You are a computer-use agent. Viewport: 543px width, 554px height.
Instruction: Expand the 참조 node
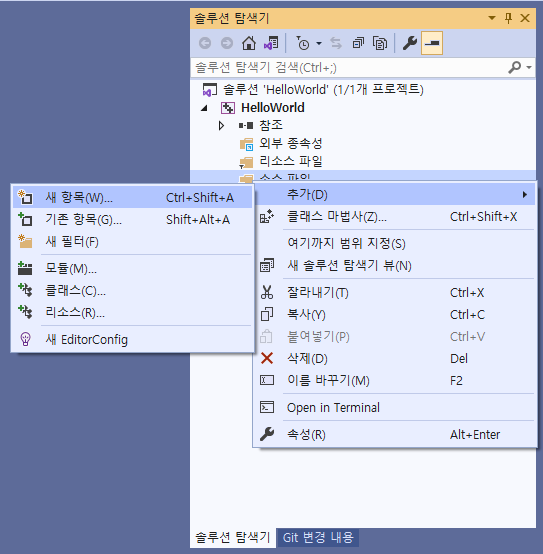click(x=221, y=125)
